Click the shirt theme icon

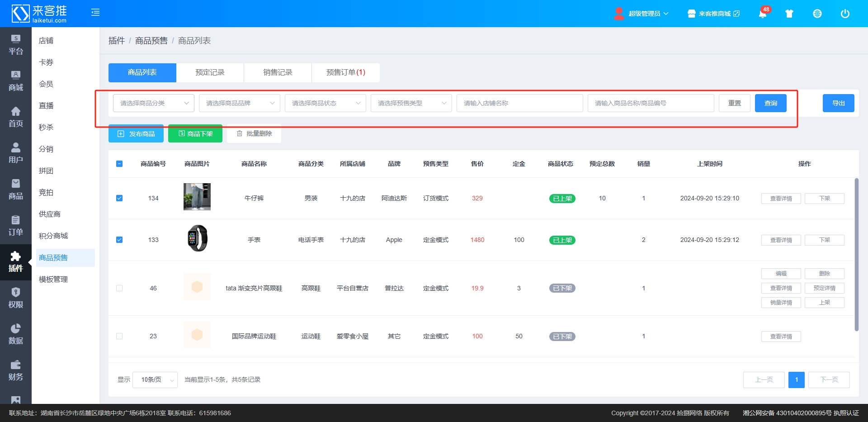coord(789,14)
